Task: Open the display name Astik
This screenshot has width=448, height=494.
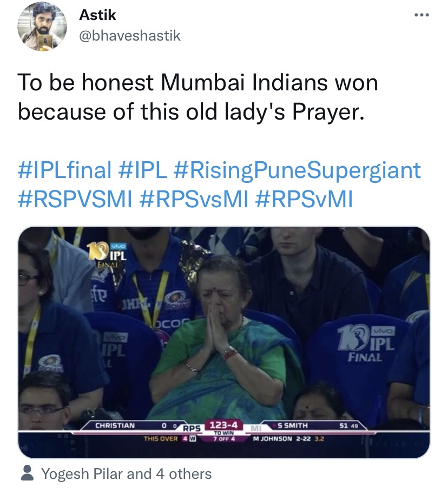Action: click(97, 15)
